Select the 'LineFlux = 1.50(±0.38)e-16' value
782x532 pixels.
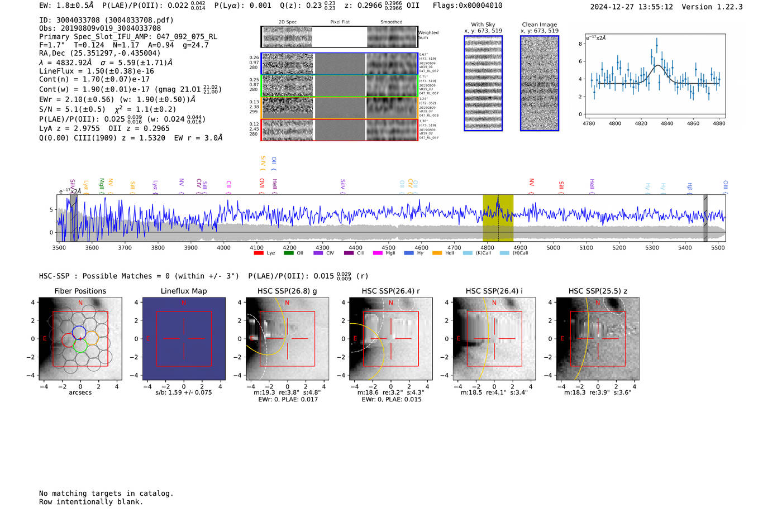click(97, 71)
